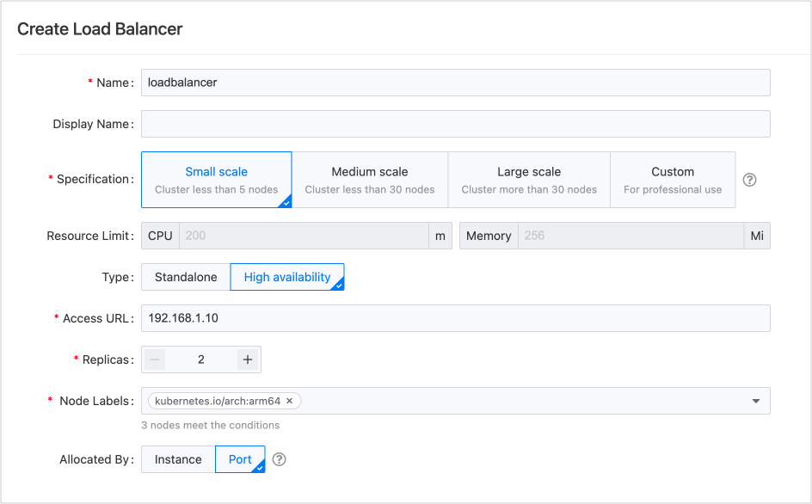812x504 pixels.
Task: Decrease replicas with the minus button
Action: [x=155, y=360]
